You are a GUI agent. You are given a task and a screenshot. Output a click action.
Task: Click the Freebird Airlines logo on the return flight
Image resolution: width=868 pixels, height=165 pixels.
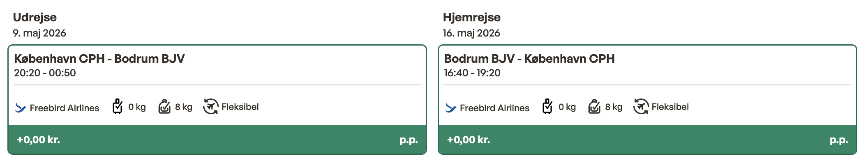pyautogui.click(x=451, y=108)
